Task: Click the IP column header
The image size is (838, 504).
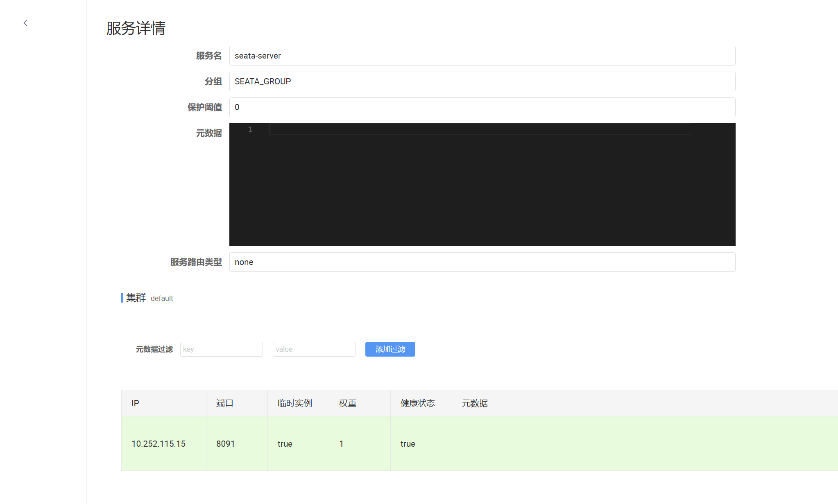Action: click(135, 403)
